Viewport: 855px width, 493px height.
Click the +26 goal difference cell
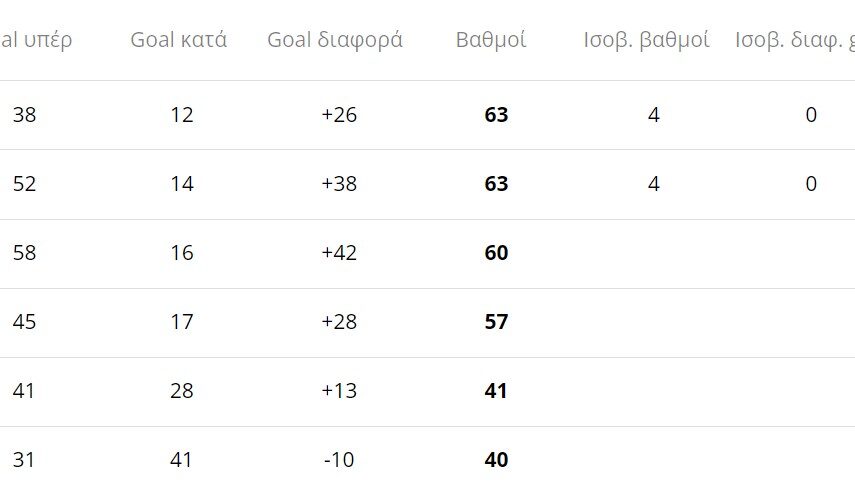(339, 115)
